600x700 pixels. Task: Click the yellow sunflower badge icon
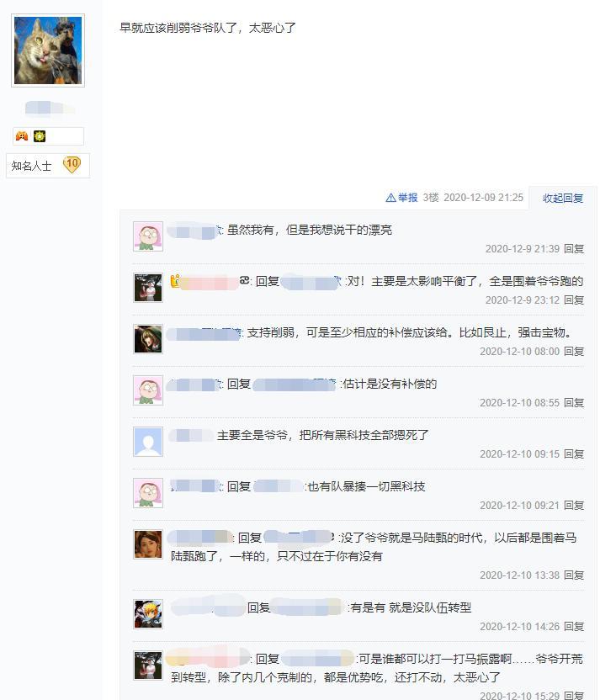click(x=40, y=135)
